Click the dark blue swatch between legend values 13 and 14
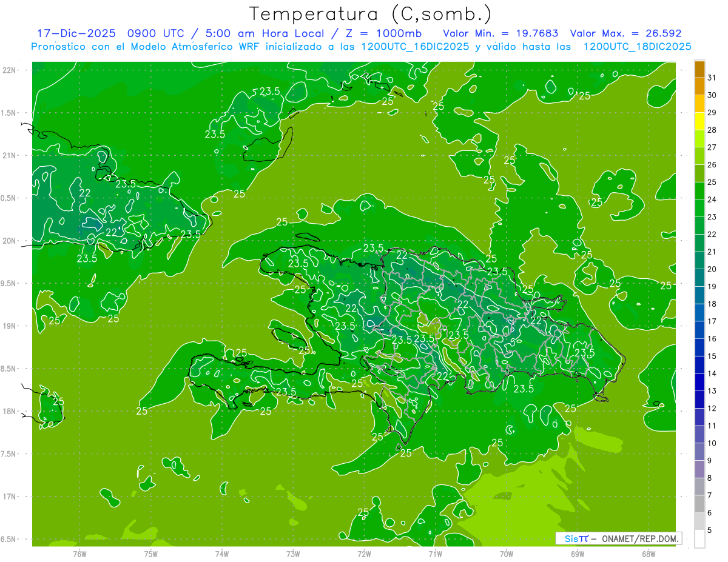The image size is (728, 562). coord(699,382)
